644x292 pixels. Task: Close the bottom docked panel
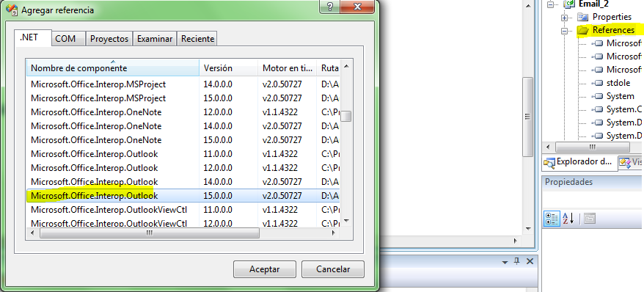530,261
